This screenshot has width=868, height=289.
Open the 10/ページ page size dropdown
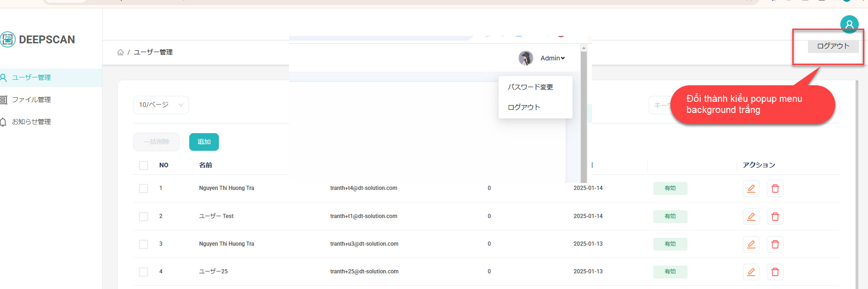[161, 105]
